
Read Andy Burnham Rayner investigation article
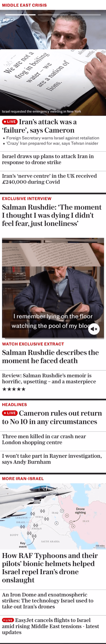(x=52, y=459)
